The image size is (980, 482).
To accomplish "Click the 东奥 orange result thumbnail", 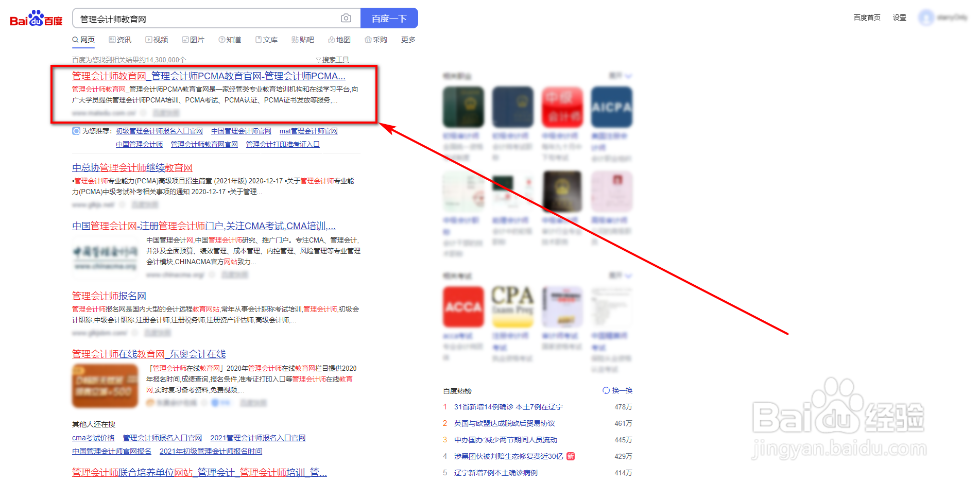I will pyautogui.click(x=105, y=386).
